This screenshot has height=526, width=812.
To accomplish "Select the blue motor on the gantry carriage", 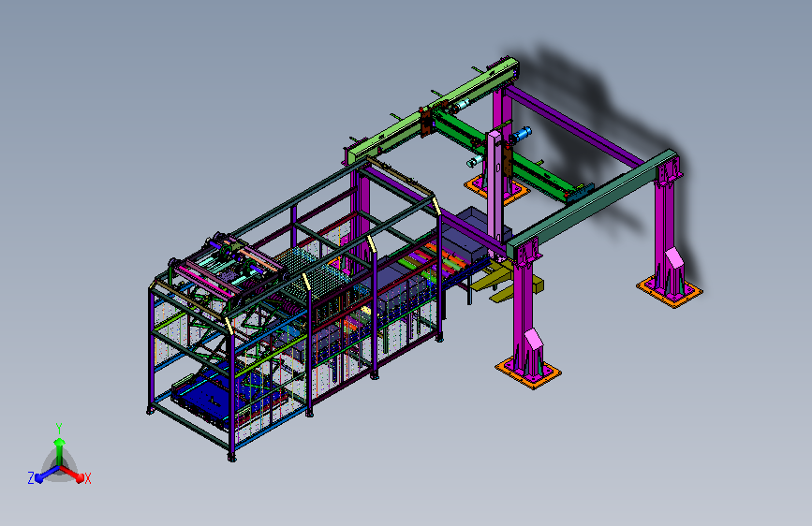I will coord(521,135).
